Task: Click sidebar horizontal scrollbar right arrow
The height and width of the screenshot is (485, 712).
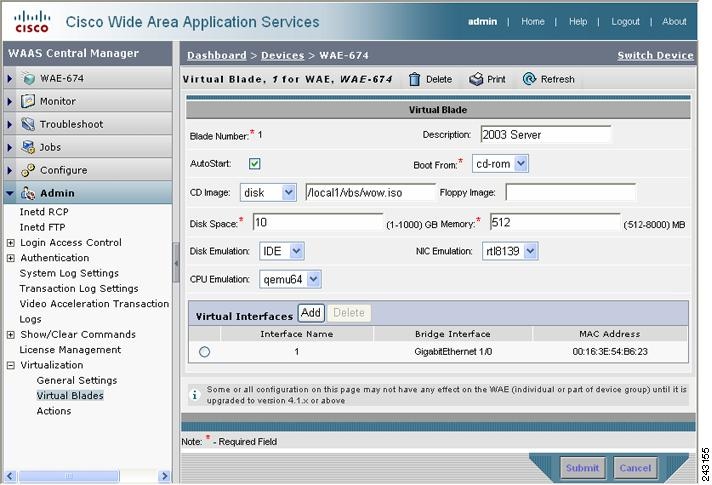Action: tap(164, 476)
